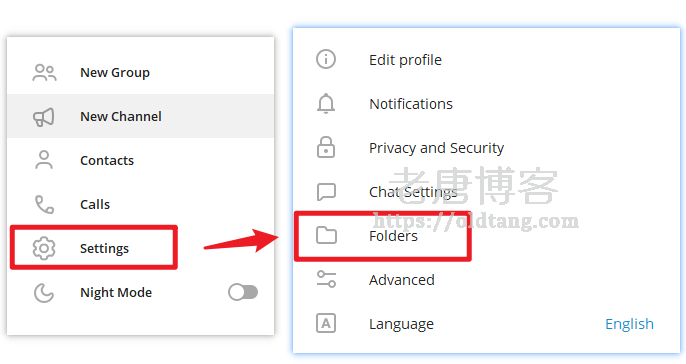Open Edit profile text entry

405,60
